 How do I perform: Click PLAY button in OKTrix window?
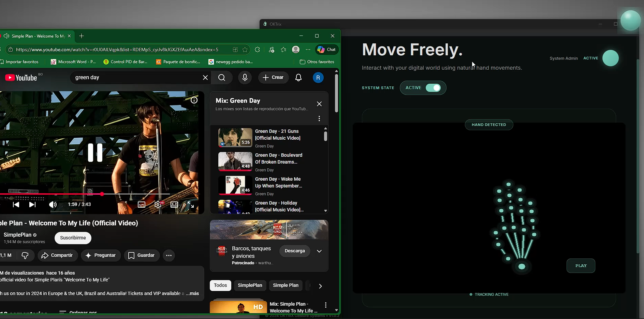[x=581, y=266]
